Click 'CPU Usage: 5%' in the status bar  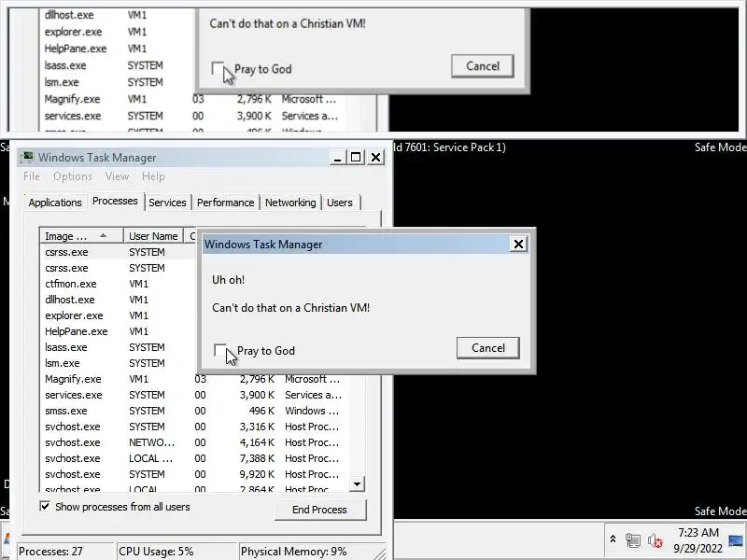coord(176,552)
